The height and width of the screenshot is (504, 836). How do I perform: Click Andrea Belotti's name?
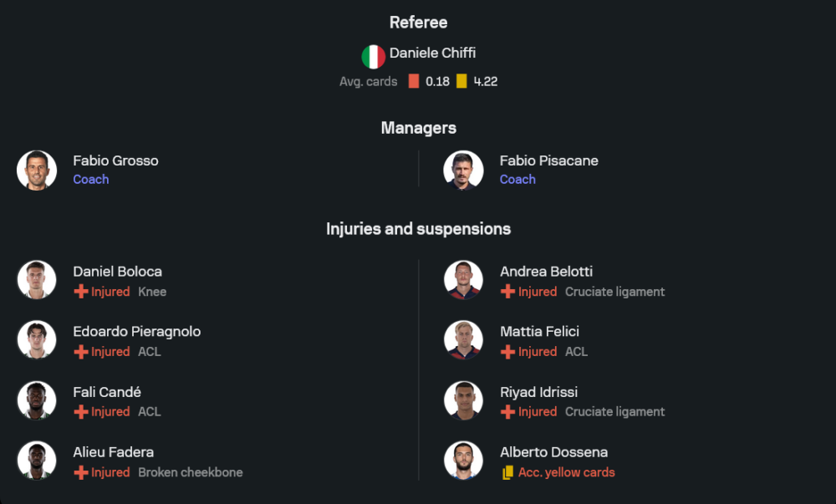546,272
